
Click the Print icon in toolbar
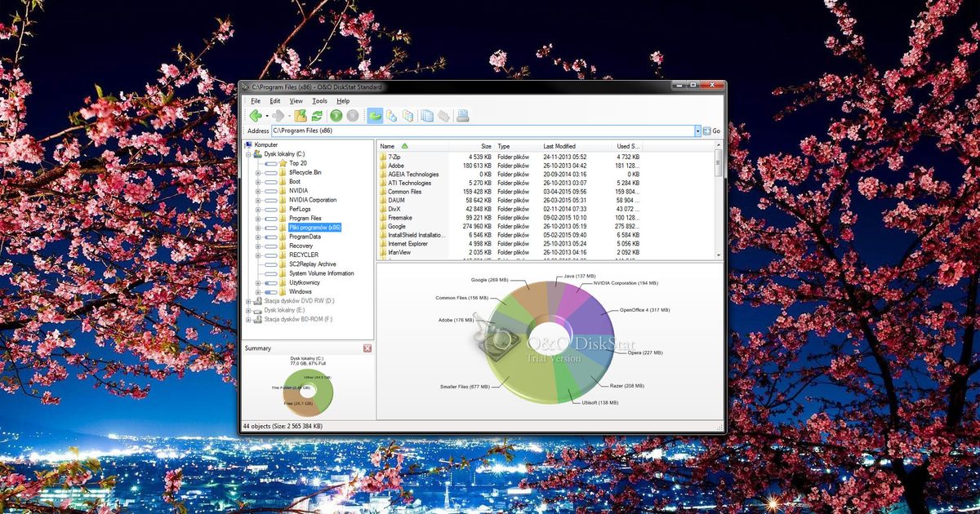click(x=463, y=116)
